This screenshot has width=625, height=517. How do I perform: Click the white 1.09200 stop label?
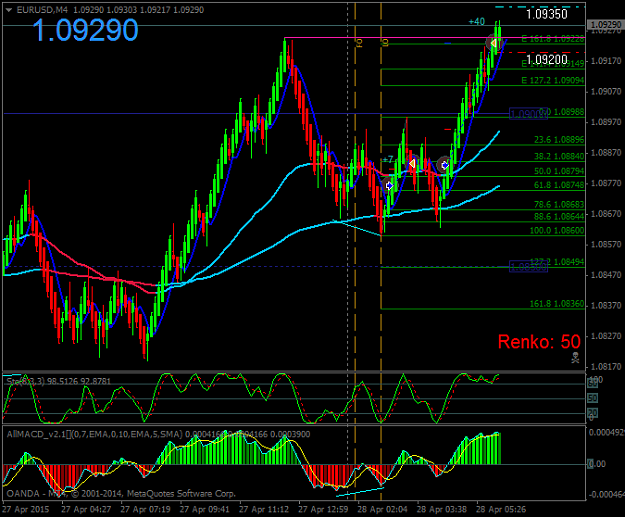click(546, 60)
